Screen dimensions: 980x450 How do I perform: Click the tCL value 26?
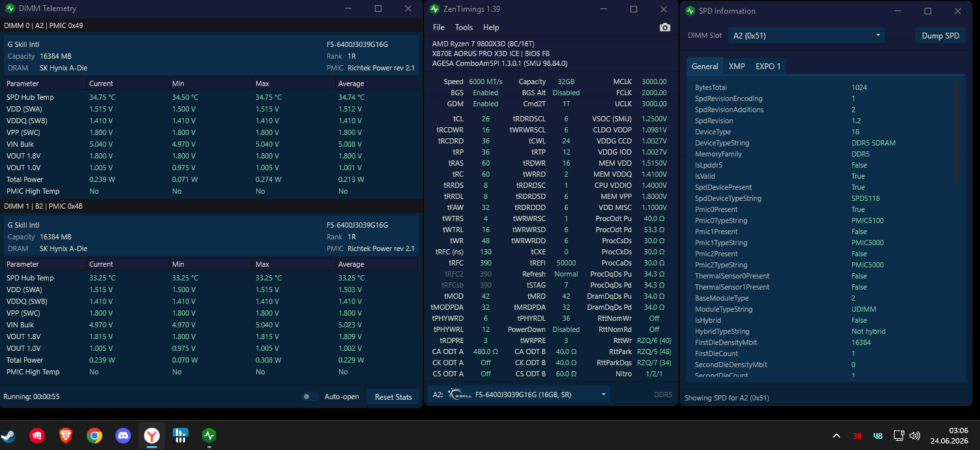[486, 119]
